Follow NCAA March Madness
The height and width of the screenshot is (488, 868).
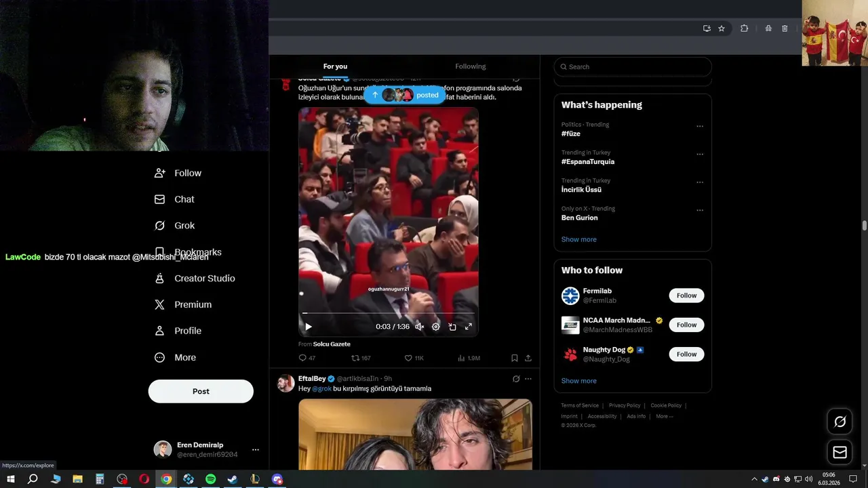pos(686,325)
